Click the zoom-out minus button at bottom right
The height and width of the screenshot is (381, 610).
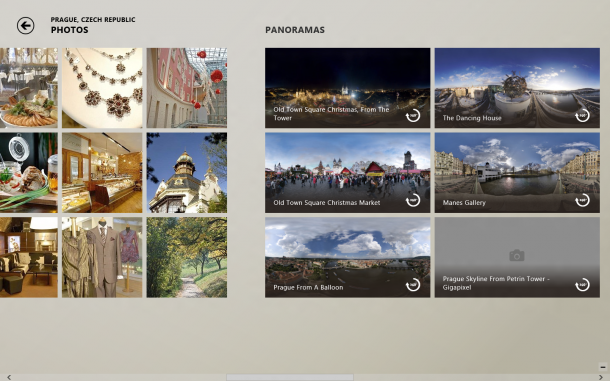(603, 367)
